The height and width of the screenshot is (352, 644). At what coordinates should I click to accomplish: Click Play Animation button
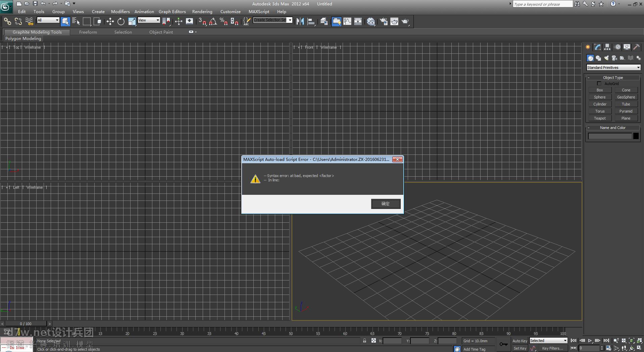coord(590,341)
